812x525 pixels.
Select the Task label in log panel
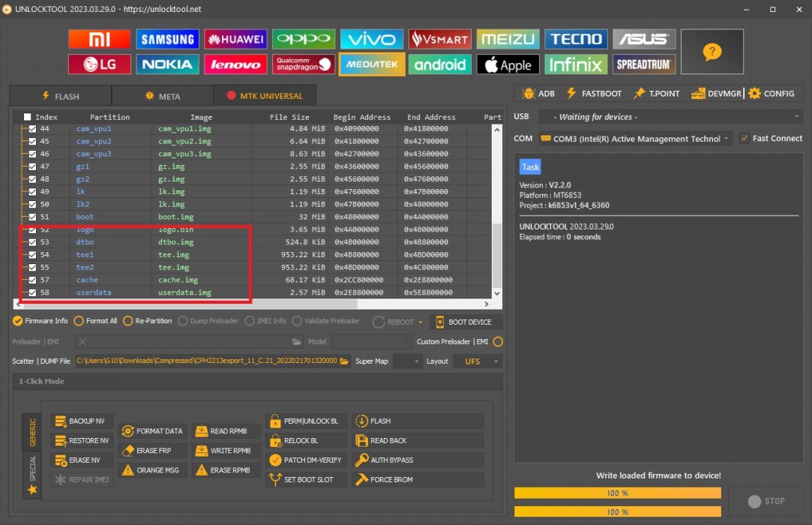pos(530,167)
